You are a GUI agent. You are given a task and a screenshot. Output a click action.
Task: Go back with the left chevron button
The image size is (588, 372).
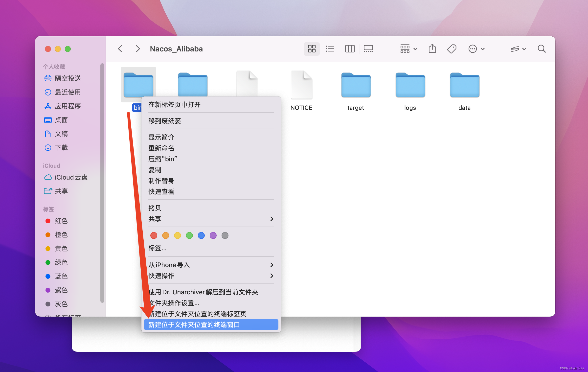[120, 49]
